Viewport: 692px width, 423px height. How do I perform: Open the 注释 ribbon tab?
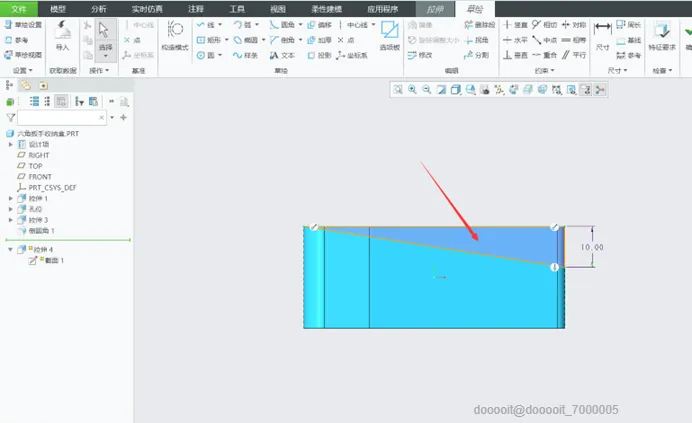coord(196,9)
